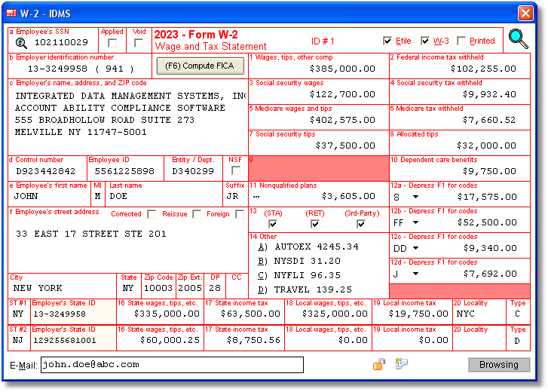Uncheck the RET box 13 checkbox
Viewport: 548px width, 392px height.
pyautogui.click(x=314, y=224)
